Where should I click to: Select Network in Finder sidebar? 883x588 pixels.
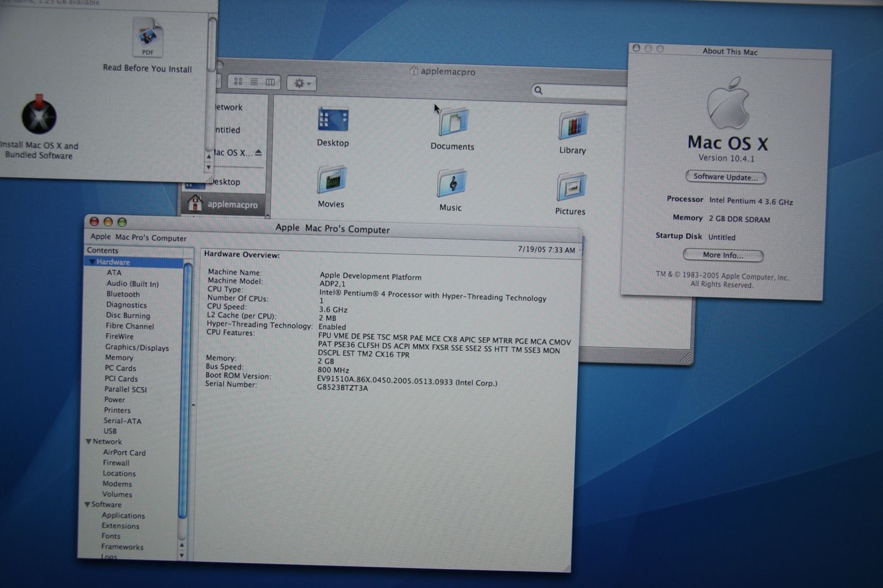(x=229, y=108)
